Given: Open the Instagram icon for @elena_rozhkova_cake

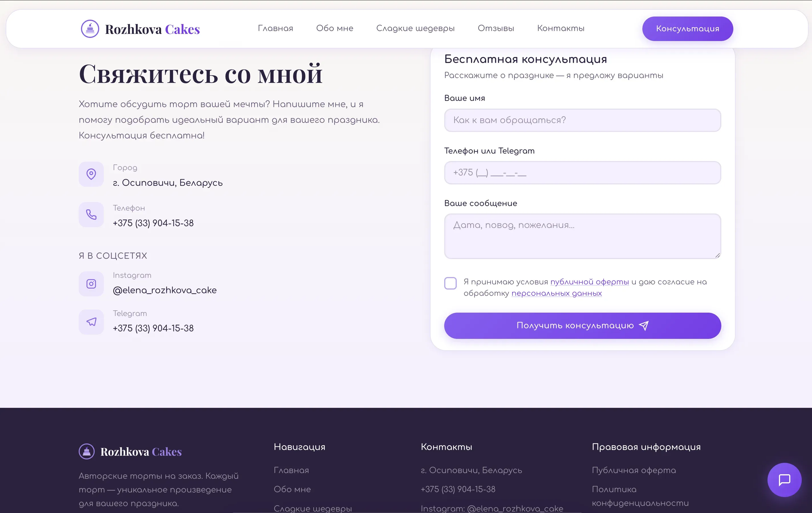Looking at the screenshot, I should point(91,284).
